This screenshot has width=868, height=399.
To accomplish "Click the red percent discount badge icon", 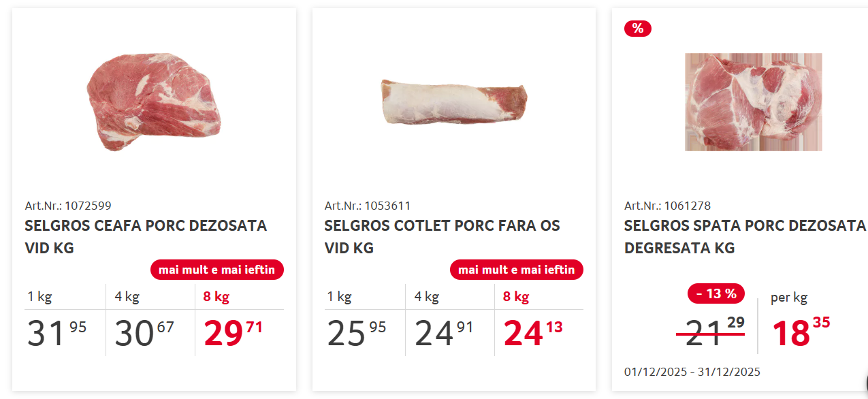I will [638, 29].
